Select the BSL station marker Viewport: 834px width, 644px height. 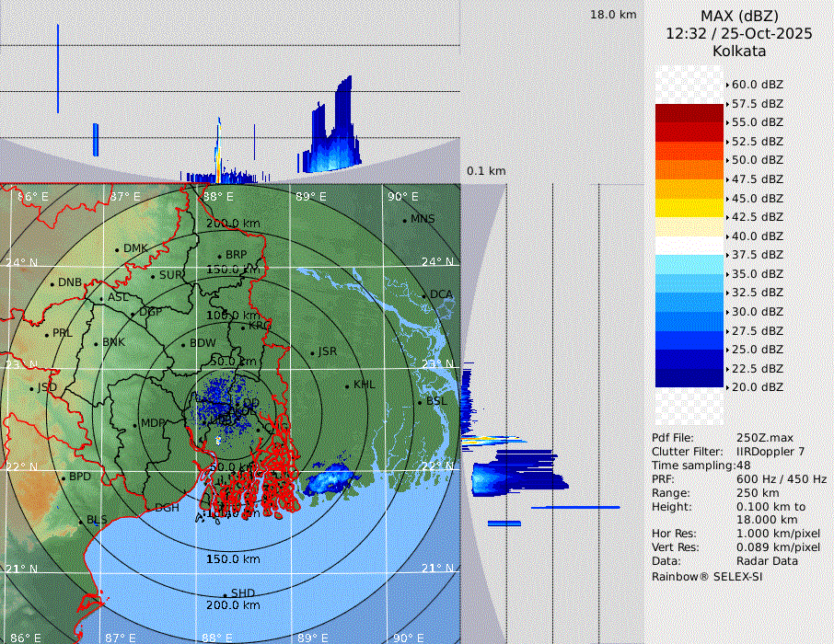tap(420, 402)
